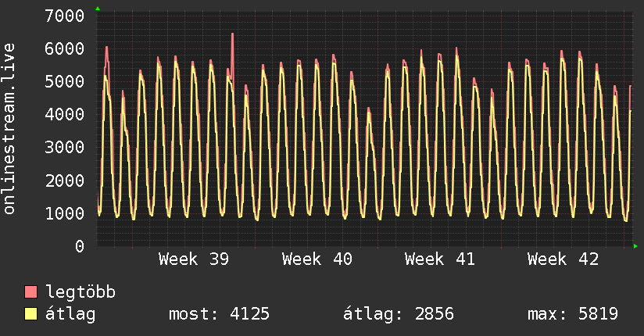Screen dimensions: 644x336
Task: Click the Week 40 axis label
Action: click(317, 259)
